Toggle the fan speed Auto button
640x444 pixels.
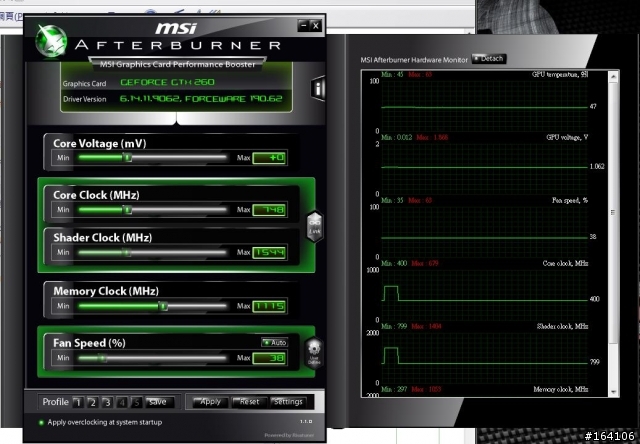click(275, 342)
